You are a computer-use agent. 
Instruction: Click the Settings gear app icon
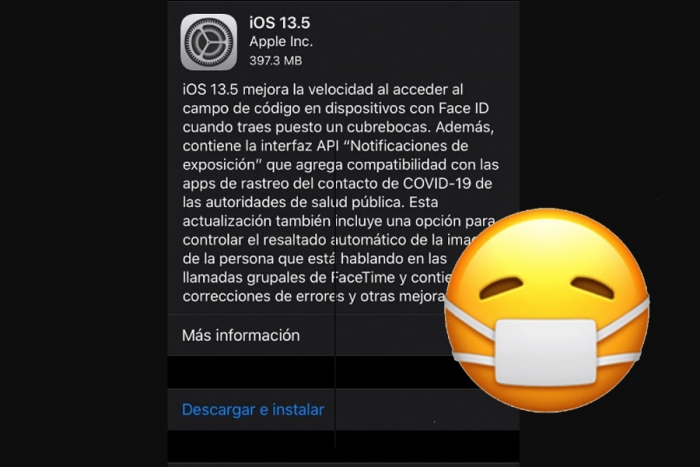pyautogui.click(x=208, y=42)
